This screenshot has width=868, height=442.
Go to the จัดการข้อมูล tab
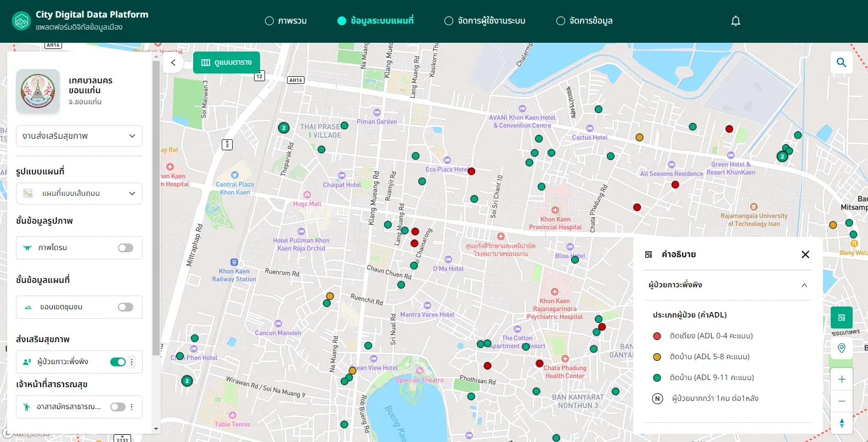click(584, 21)
